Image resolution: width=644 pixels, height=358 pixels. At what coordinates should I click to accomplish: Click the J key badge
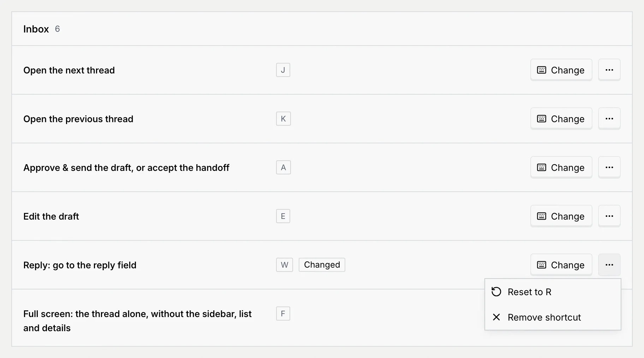[283, 70]
